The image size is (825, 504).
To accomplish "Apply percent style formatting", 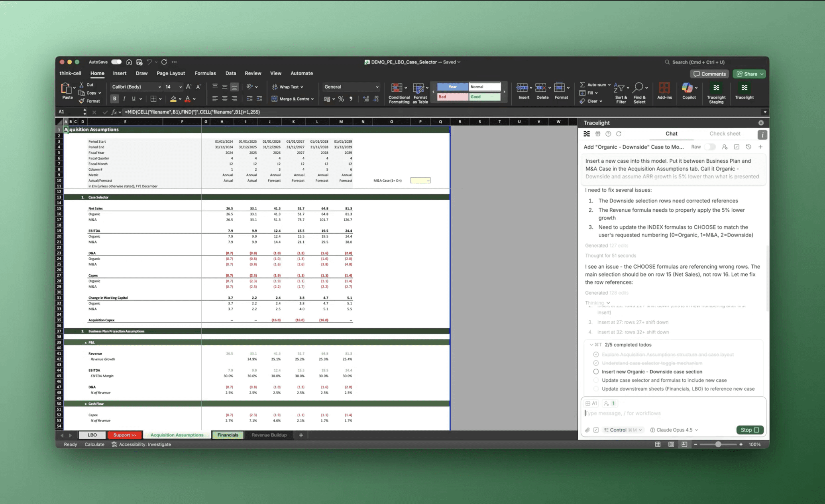I will click(x=341, y=99).
